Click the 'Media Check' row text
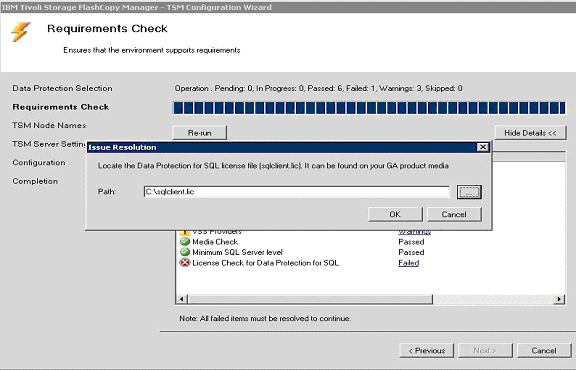The image size is (576, 370). tap(215, 242)
